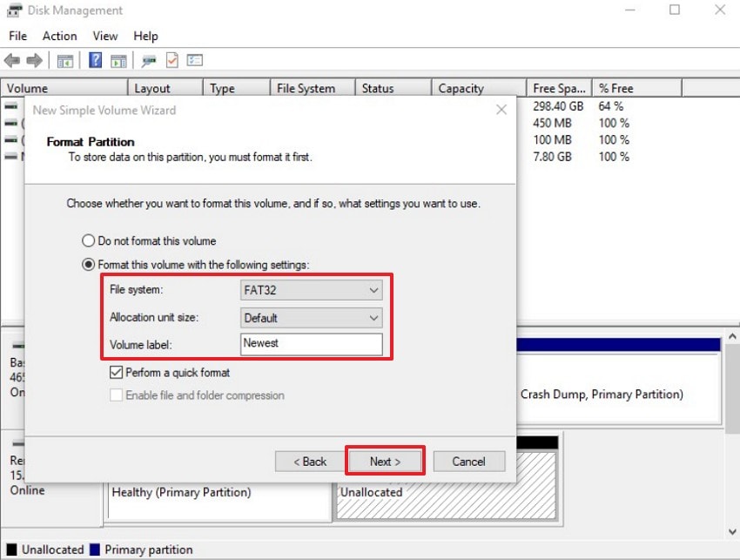This screenshot has width=740, height=560.
Task: Click the properties list toolbar icon
Action: point(195,60)
